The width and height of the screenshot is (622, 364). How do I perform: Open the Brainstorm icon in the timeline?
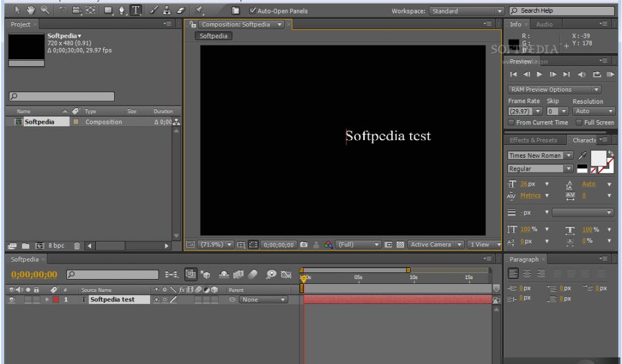[x=272, y=274]
